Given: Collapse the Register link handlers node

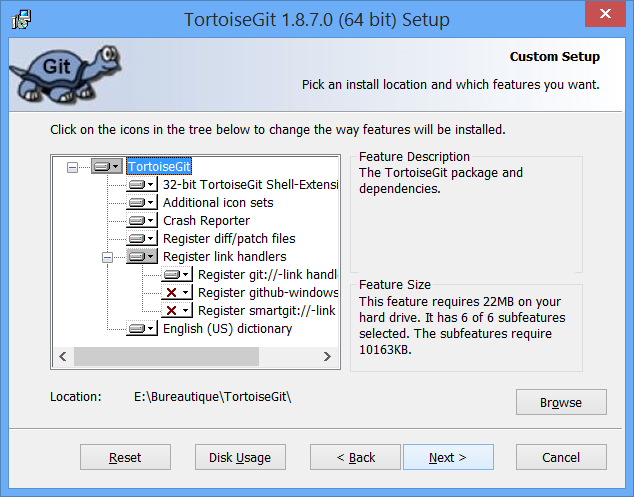Looking at the screenshot, I should coord(108,257).
